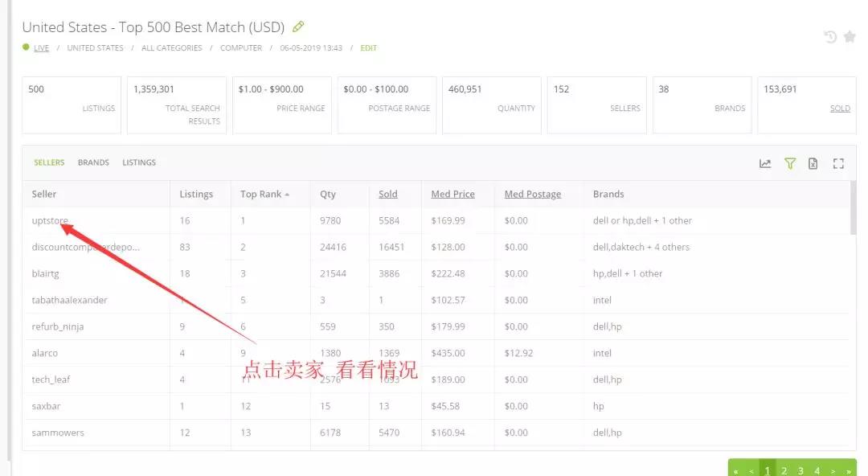868x476 pixels.
Task: Open seller discountcomputerdepo...
Action: tap(86, 247)
